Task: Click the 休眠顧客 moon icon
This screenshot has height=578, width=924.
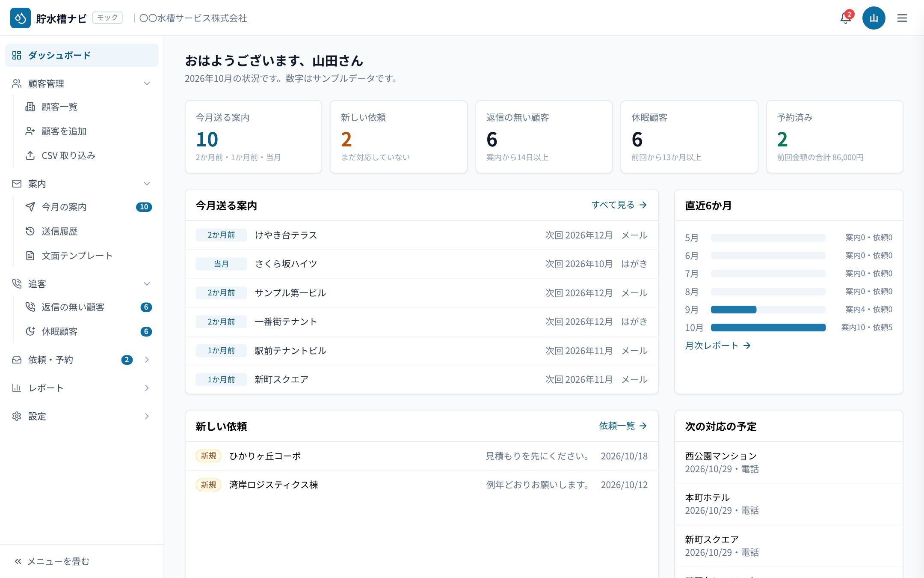Action: pos(30,331)
